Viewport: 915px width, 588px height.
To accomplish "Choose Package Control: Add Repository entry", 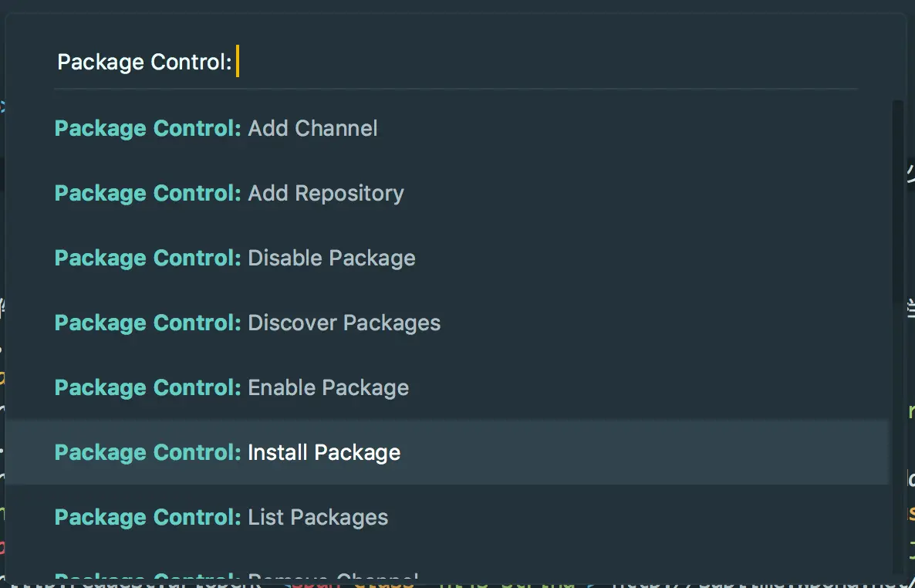I will click(x=447, y=193).
